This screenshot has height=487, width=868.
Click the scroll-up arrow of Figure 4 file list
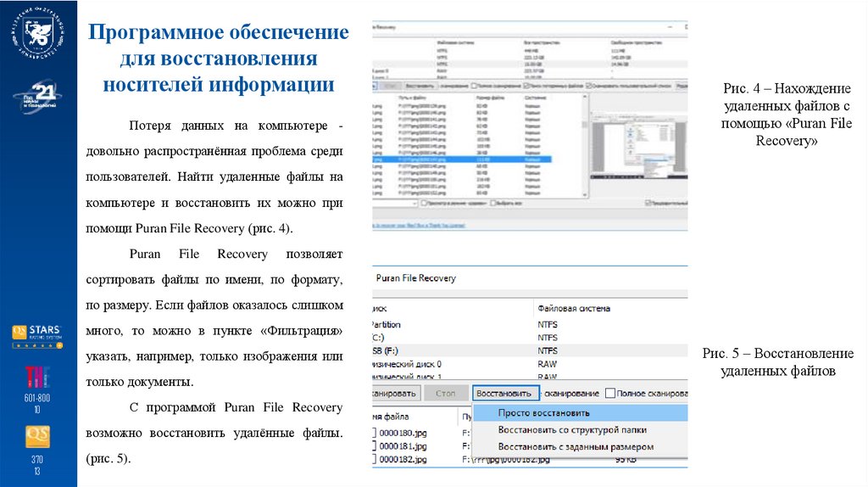coord(585,97)
